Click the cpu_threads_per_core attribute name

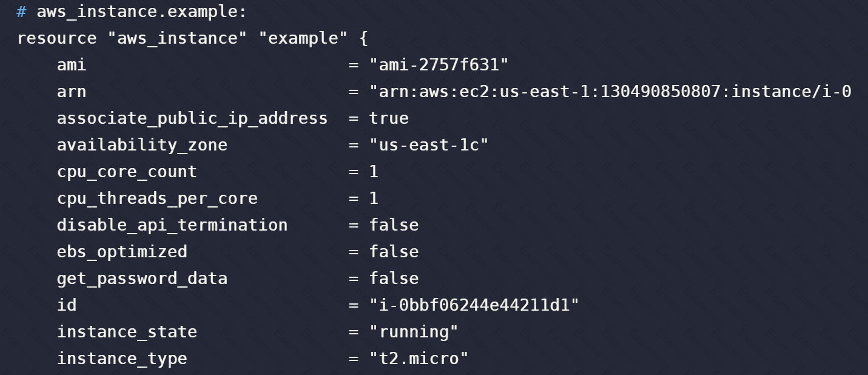click(x=157, y=198)
